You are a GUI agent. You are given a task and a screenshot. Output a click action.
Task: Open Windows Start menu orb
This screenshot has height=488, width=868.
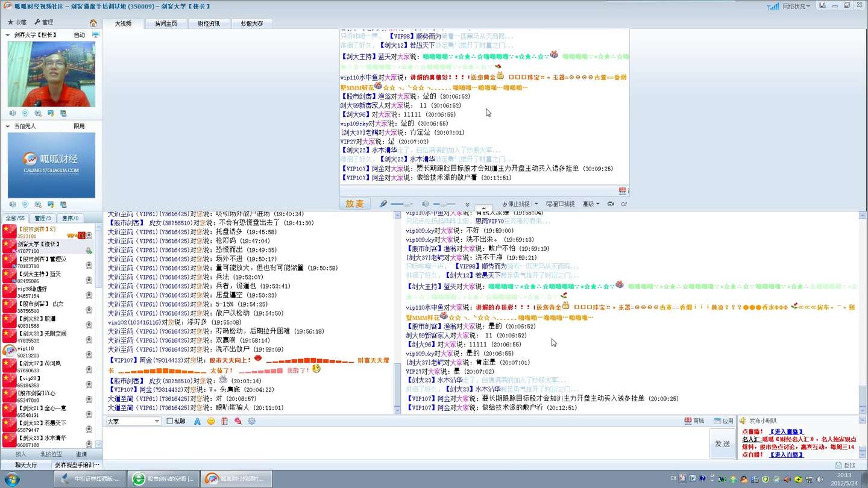(x=11, y=479)
